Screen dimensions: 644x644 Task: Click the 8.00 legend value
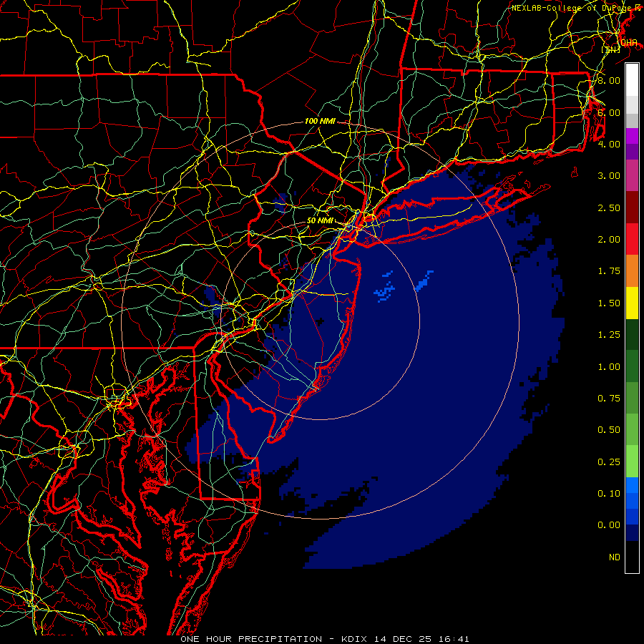pos(609,80)
